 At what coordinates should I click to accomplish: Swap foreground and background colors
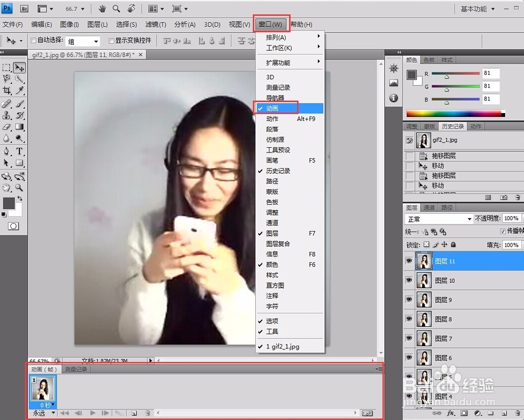(x=20, y=198)
